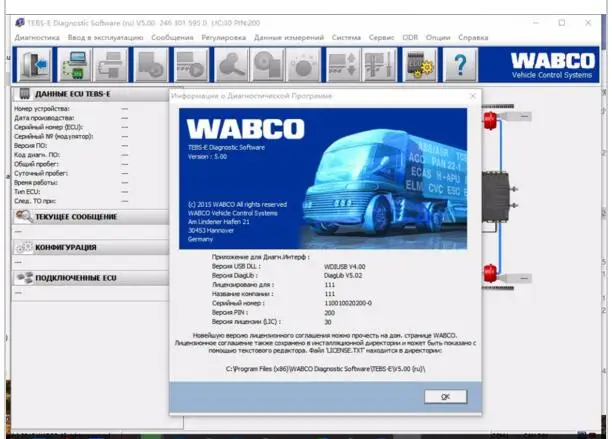This screenshot has height=439, width=612.
Task: Click the serial number 110010020200-0
Action: pos(348,303)
